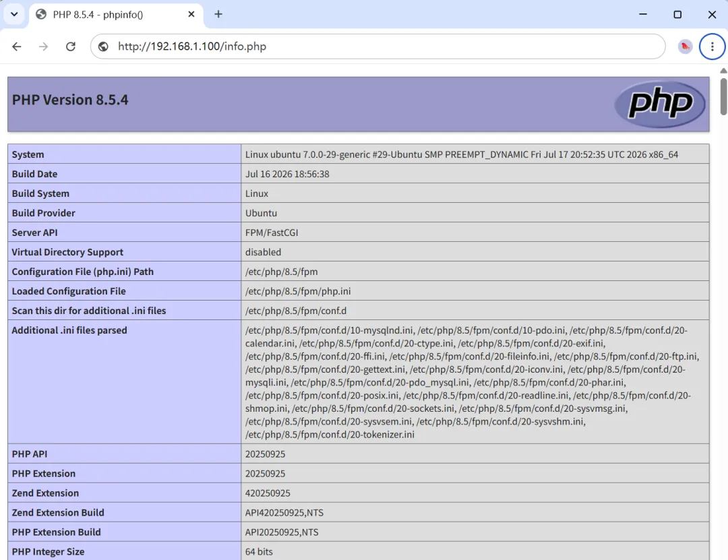
Task: Click the Zend Extension value 420250925
Action: coord(268,493)
